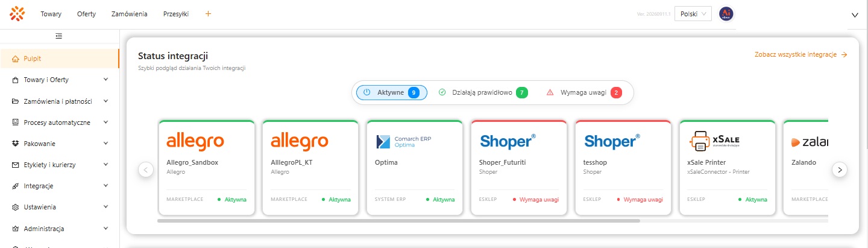Click the Allegro logo on Allegro_Sandbox card

tap(195, 141)
